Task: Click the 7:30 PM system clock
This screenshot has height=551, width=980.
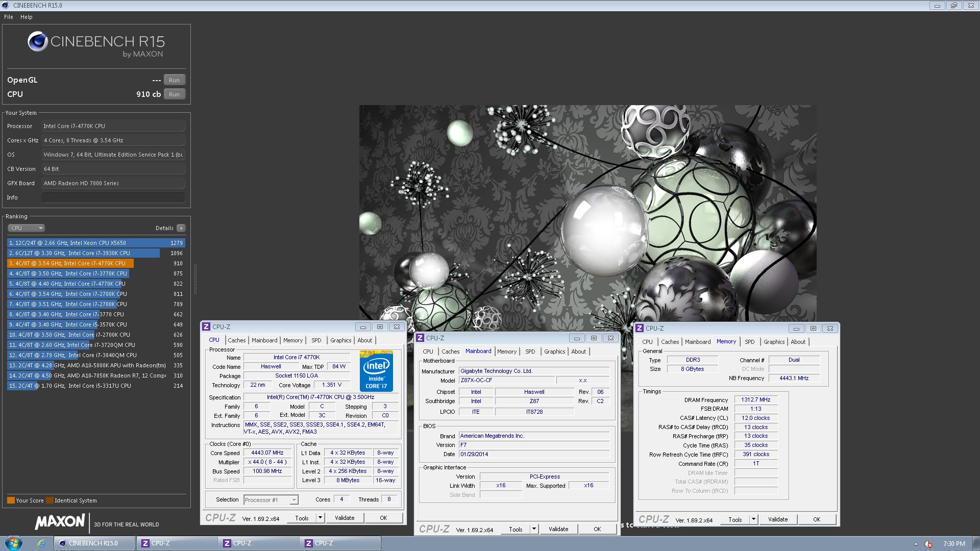Action: coord(954,544)
